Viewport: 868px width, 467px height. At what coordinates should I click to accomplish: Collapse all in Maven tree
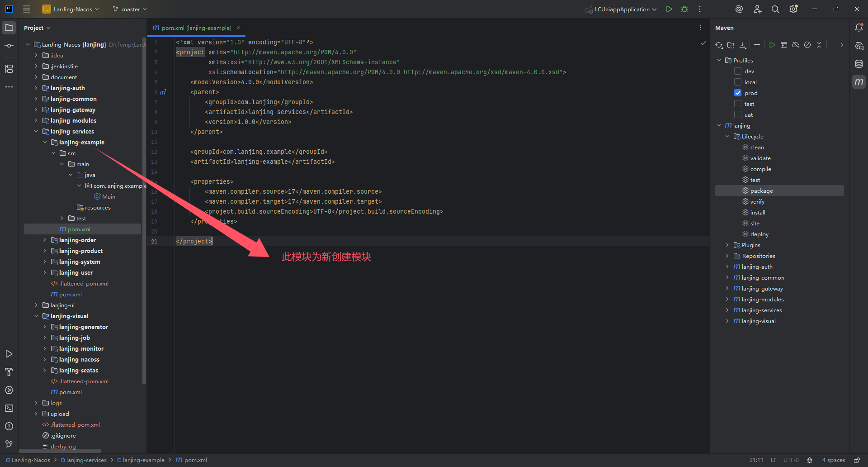point(819,45)
